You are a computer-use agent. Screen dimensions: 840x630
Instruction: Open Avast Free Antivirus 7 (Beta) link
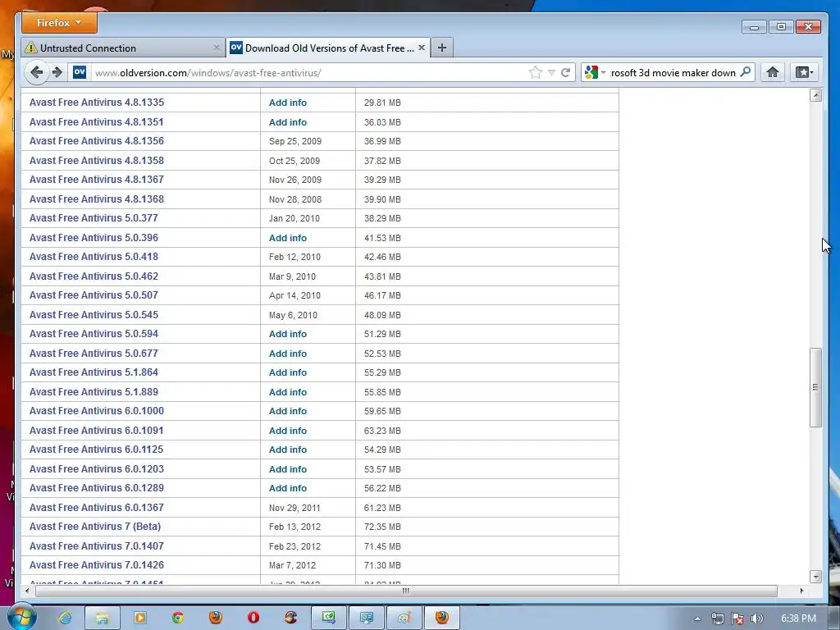tap(95, 527)
